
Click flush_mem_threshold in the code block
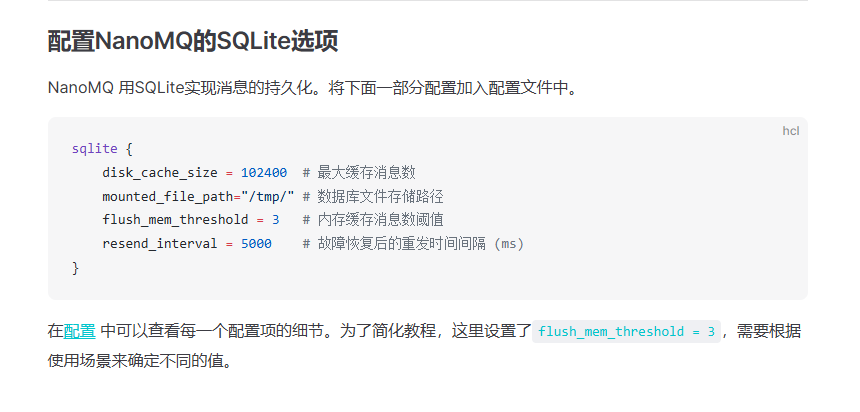click(175, 220)
